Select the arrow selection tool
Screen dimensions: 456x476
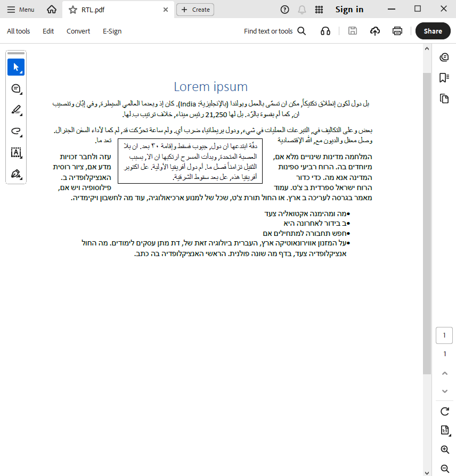[16, 68]
